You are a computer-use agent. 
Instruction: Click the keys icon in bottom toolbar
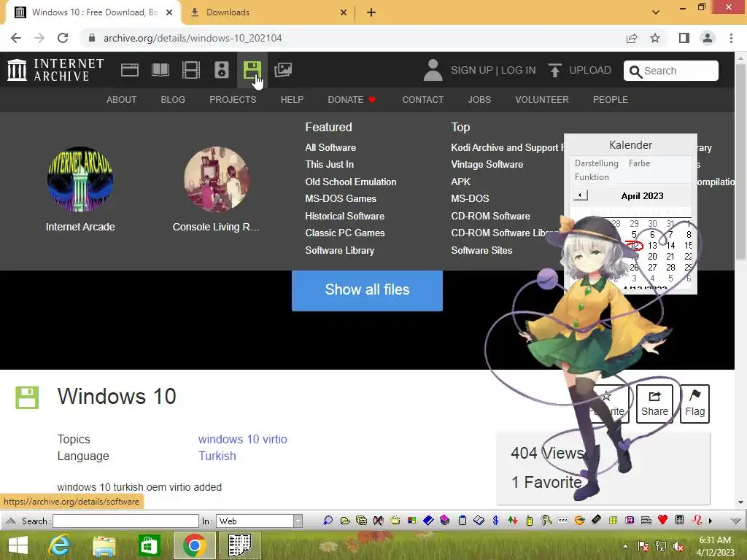[x=546, y=521]
